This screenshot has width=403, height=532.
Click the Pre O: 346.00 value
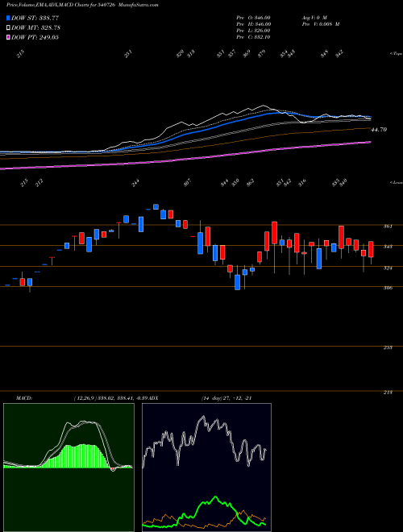click(254, 17)
